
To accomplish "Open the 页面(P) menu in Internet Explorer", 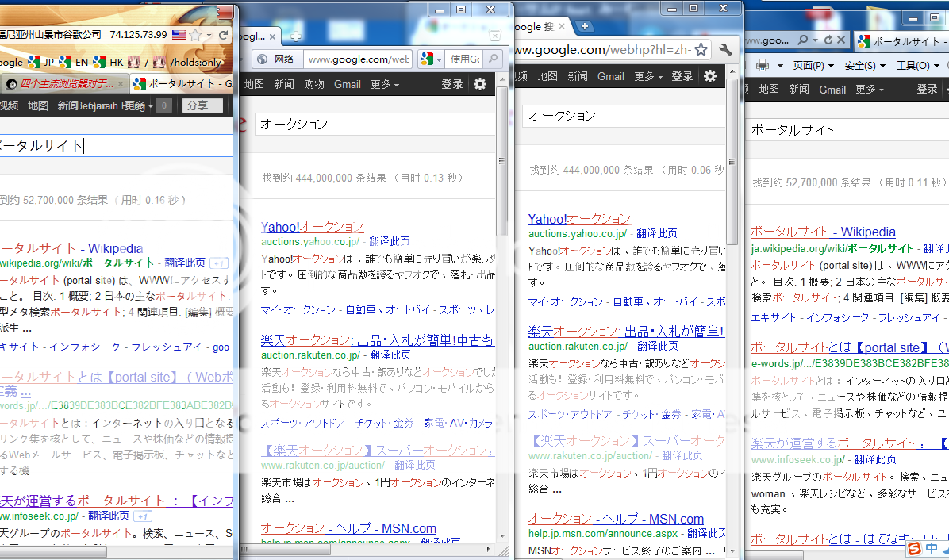I will point(813,65).
